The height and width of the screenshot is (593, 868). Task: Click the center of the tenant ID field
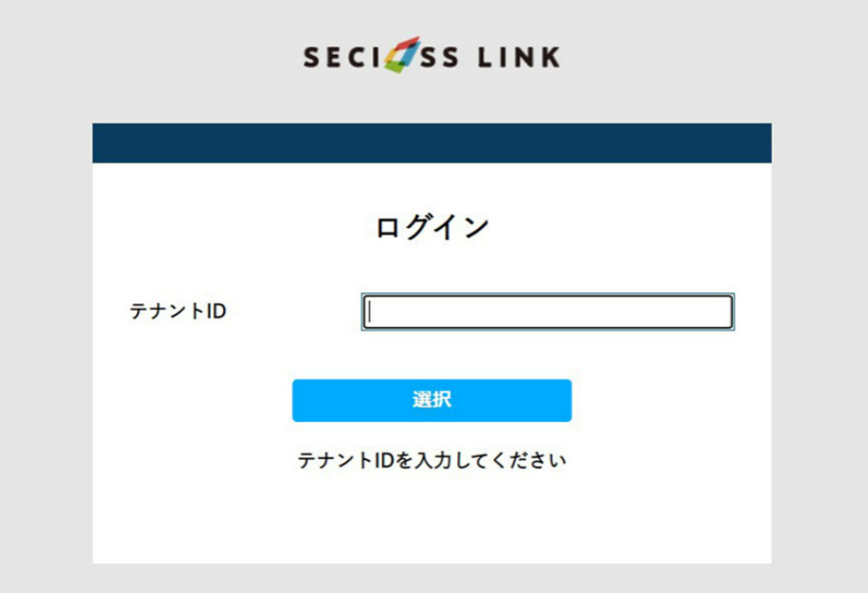(547, 312)
